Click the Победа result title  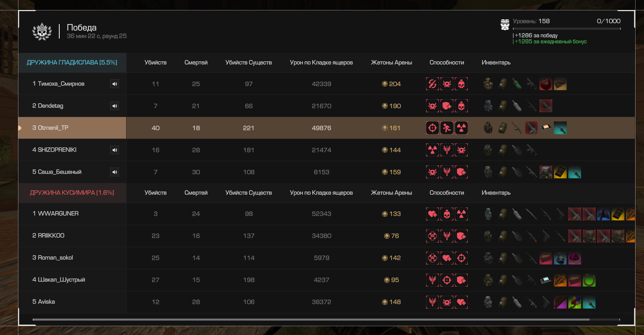82,27
